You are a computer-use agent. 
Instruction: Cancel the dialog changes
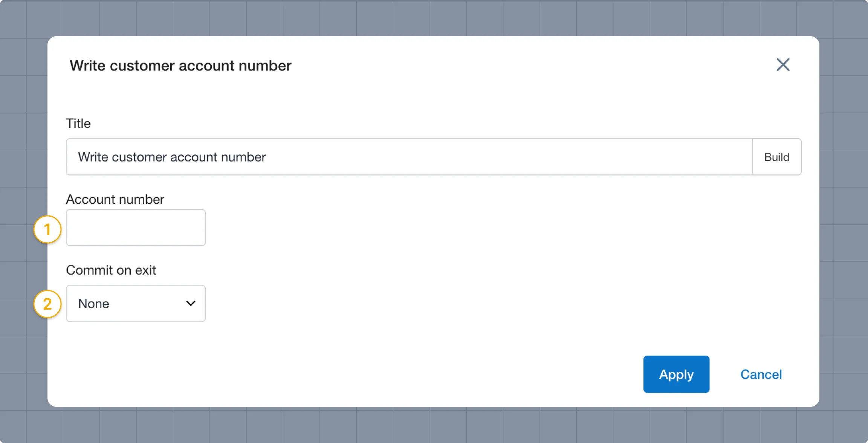click(761, 374)
